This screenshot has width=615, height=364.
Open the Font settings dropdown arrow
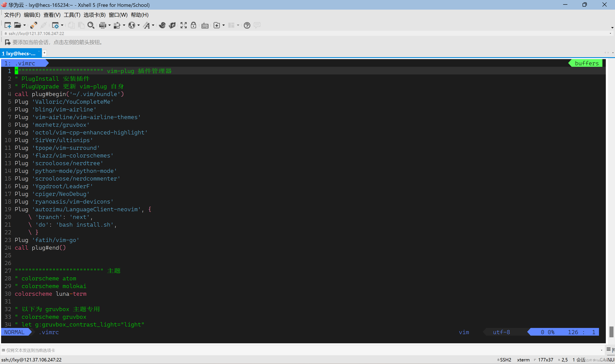tap(153, 25)
